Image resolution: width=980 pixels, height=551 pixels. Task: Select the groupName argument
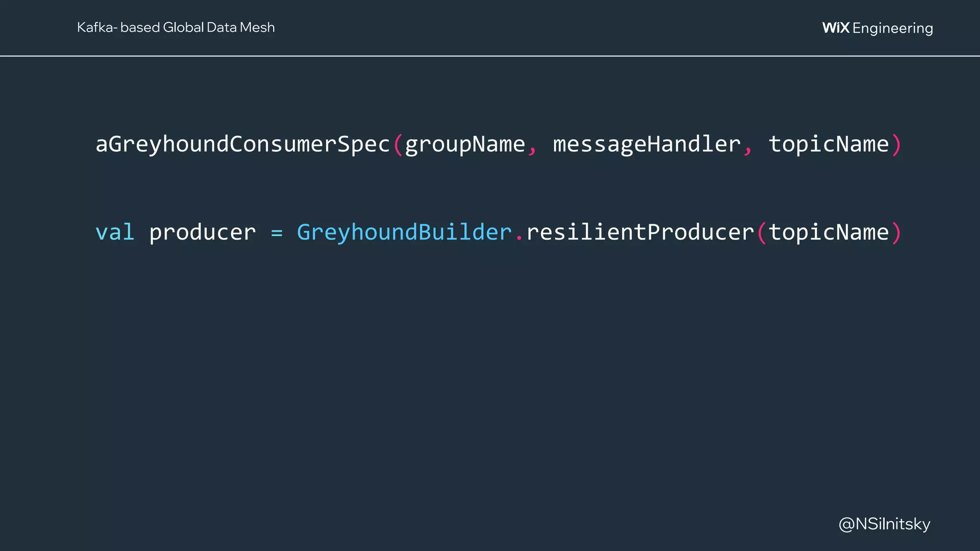(x=465, y=144)
